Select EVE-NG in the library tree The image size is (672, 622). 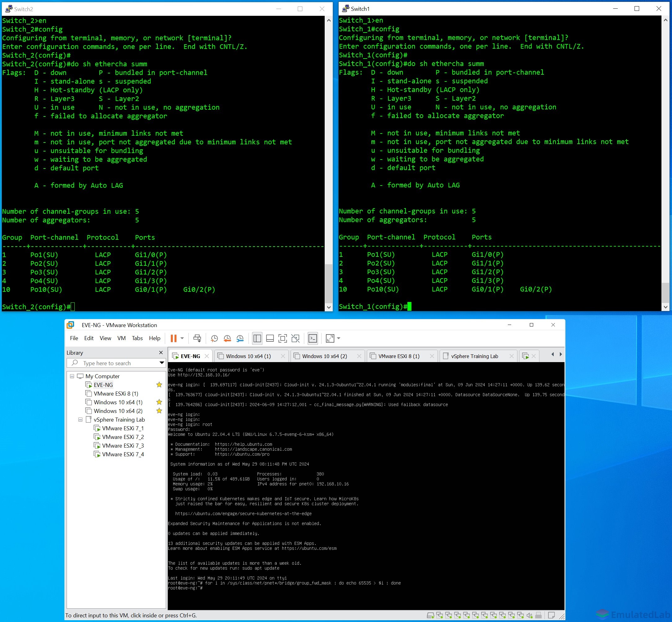(x=103, y=385)
